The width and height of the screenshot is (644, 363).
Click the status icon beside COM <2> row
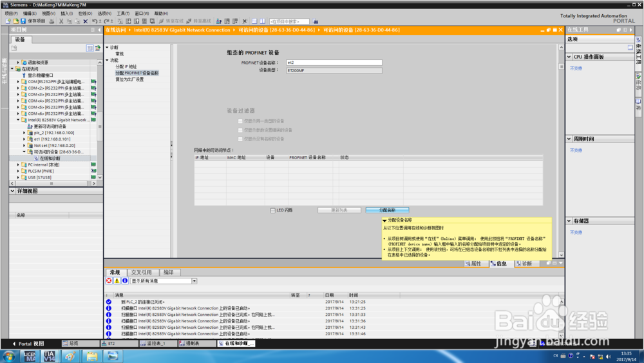click(93, 88)
